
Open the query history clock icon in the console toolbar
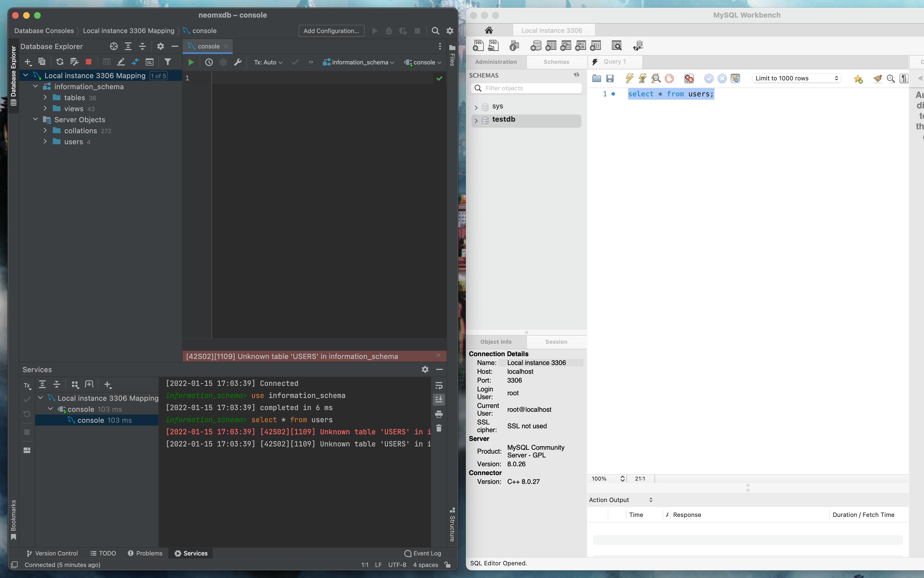(209, 62)
